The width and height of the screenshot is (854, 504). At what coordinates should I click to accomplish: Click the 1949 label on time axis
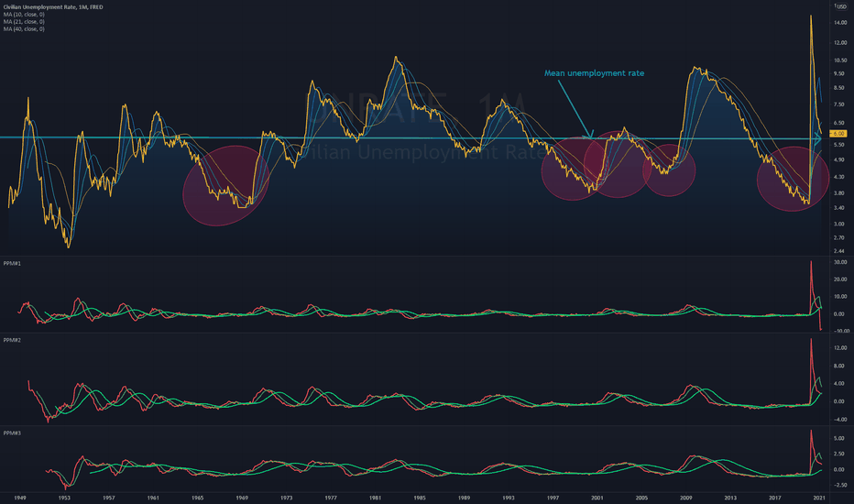(20, 498)
